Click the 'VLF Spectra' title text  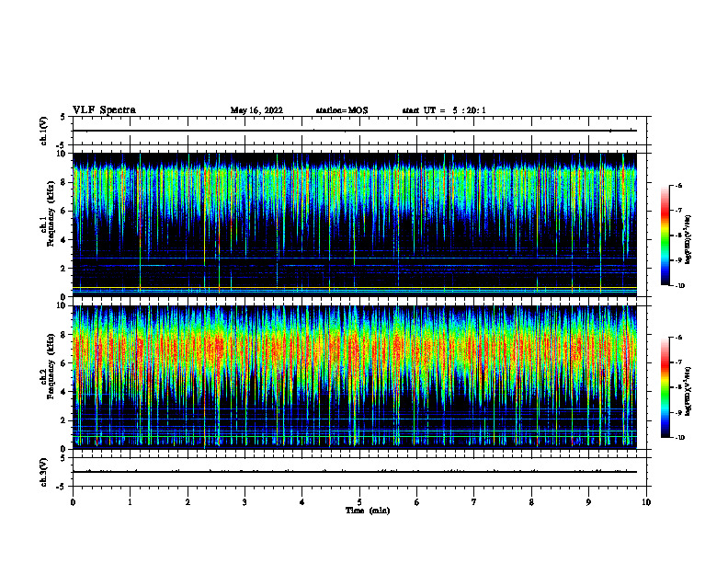[x=104, y=110]
